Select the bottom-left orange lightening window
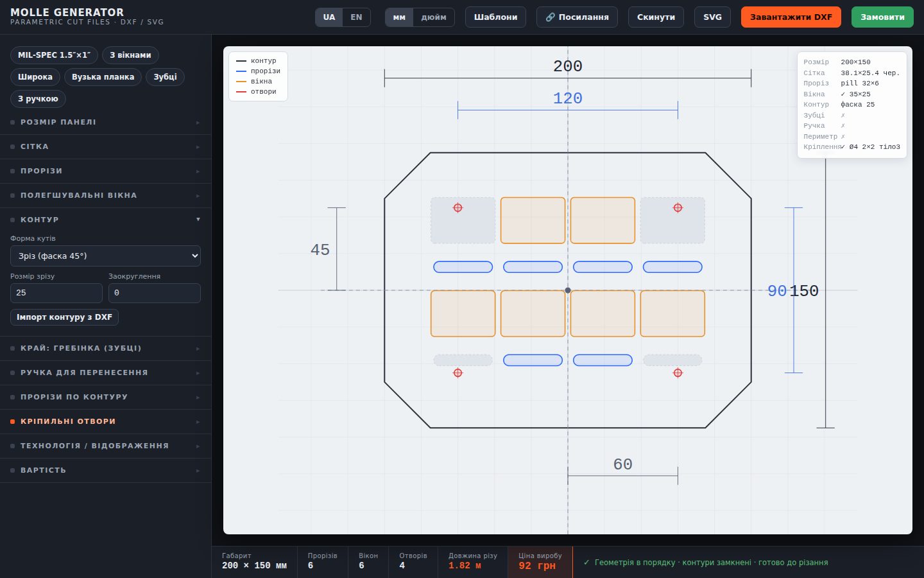Screen dimensions: 924x578 463,313
